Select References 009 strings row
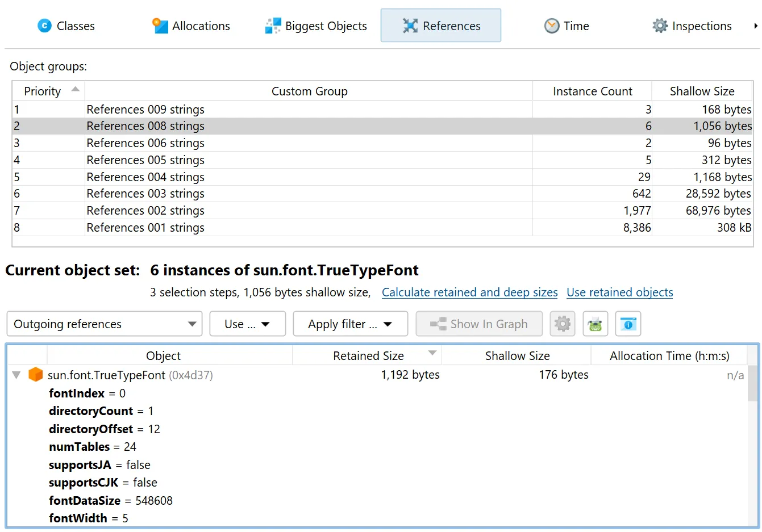Viewport: 762px width, 532px height. 382,110
